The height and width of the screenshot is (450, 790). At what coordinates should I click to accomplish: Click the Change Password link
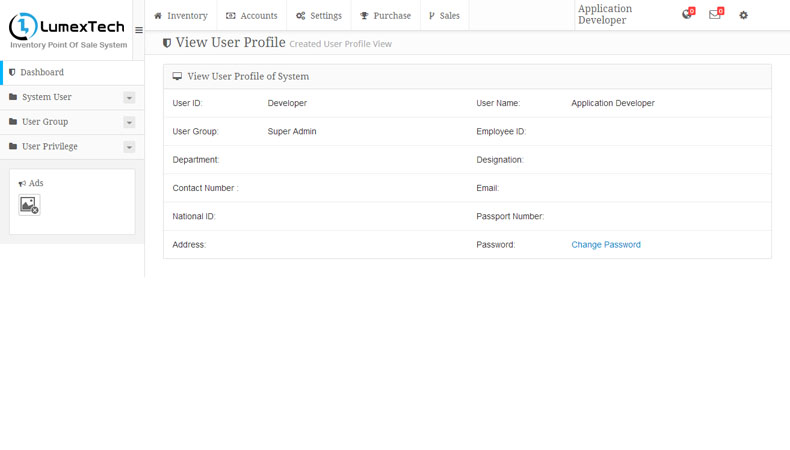point(606,244)
